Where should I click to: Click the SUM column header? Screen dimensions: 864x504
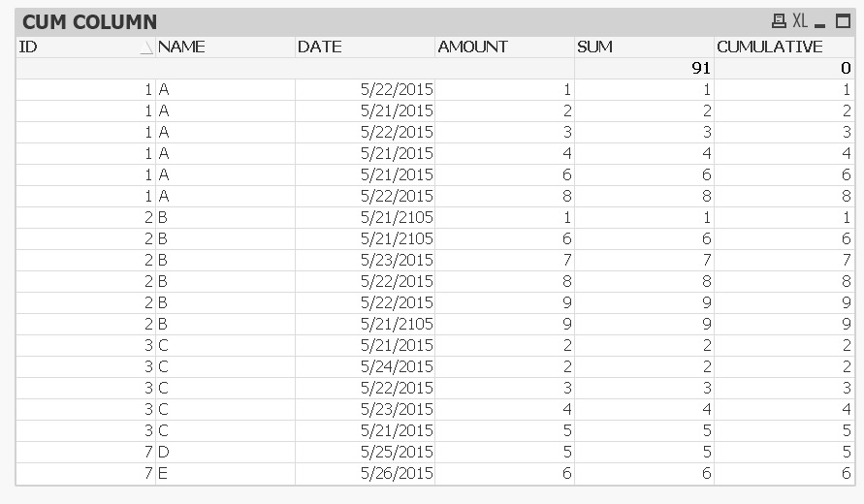(x=594, y=47)
